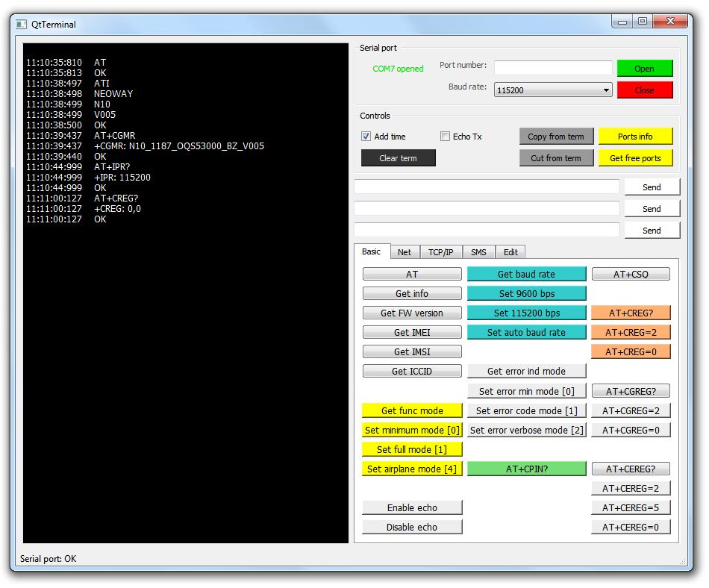Image resolution: width=709 pixels, height=588 pixels.
Task: Click the green AT+CPIN? button
Action: 527,469
